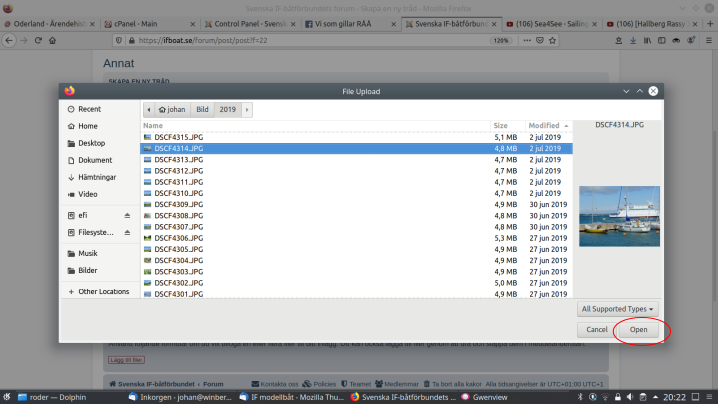Screen dimensions: 718x404
Task: Open Video folder in sidebar
Action: click(87, 194)
